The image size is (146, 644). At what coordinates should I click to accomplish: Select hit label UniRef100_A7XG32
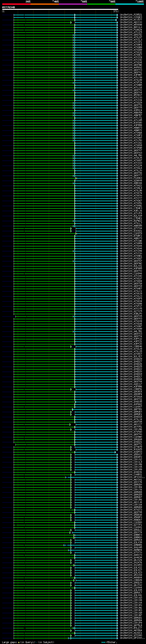(x=131, y=53)
